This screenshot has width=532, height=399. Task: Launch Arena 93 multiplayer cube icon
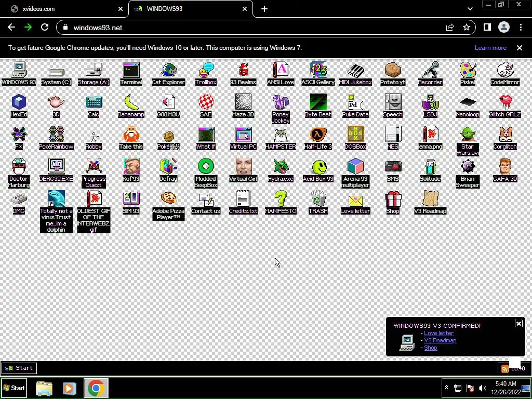pos(355,173)
